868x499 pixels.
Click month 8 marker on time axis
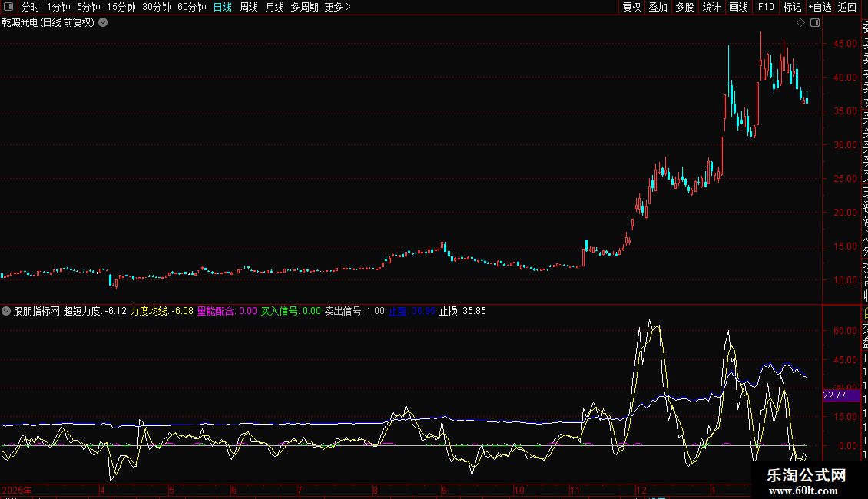click(x=375, y=490)
